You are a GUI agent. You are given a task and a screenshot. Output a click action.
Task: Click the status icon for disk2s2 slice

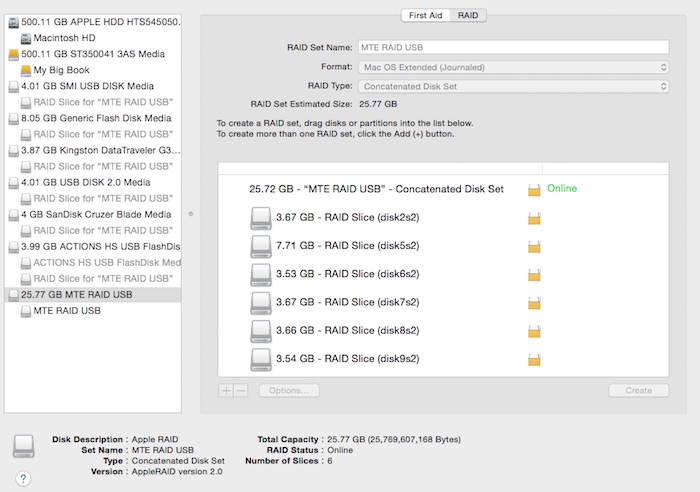pyautogui.click(x=534, y=218)
